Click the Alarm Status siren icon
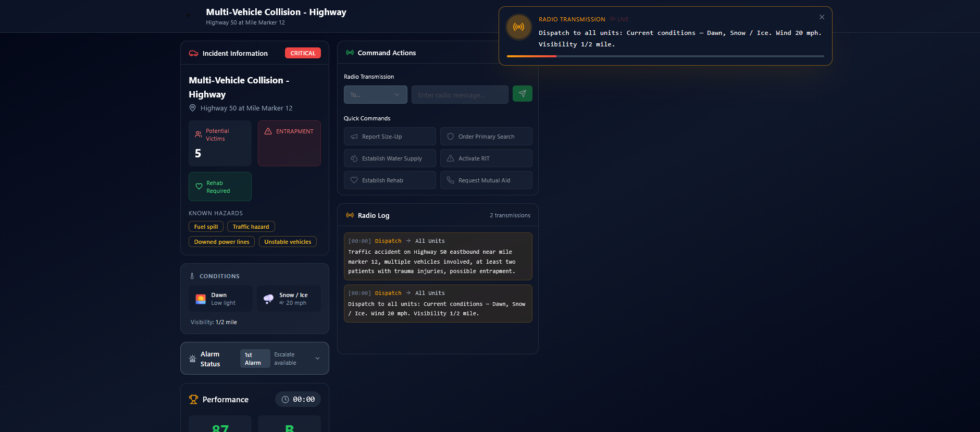The width and height of the screenshot is (980, 432). coord(192,359)
